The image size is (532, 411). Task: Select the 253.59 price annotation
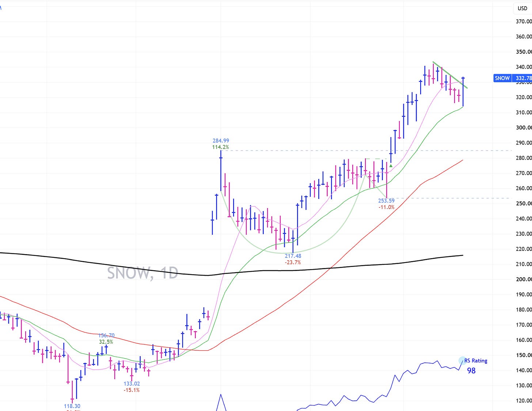tap(386, 201)
